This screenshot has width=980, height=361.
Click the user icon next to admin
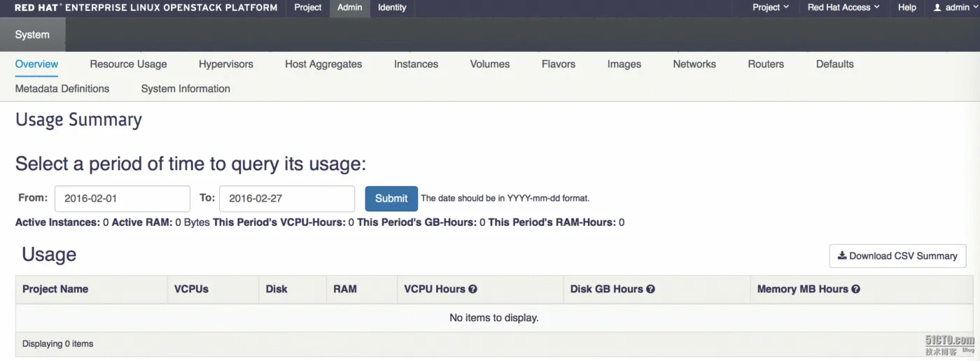click(938, 7)
